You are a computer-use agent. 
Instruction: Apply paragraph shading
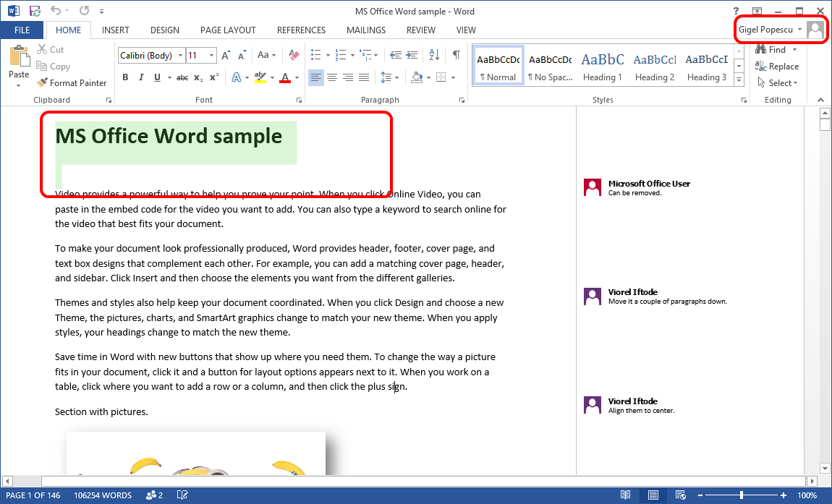[x=417, y=77]
